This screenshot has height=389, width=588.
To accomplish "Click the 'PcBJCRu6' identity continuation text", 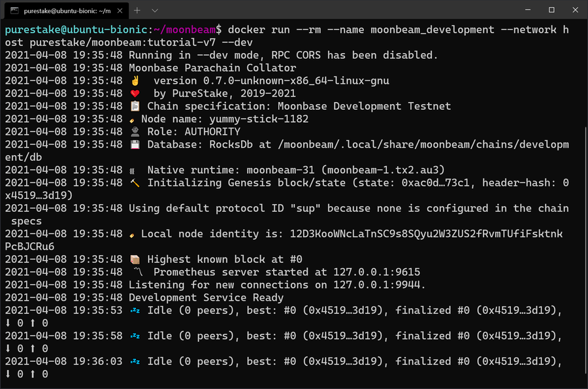I will [x=29, y=246].
